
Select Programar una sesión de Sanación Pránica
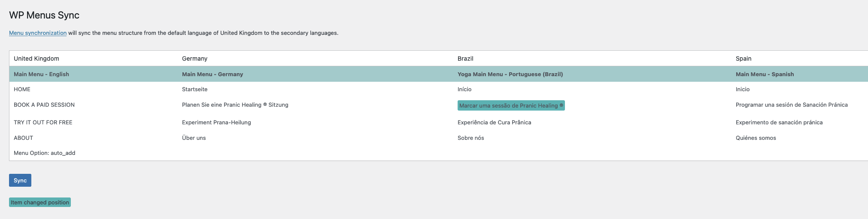792,105
